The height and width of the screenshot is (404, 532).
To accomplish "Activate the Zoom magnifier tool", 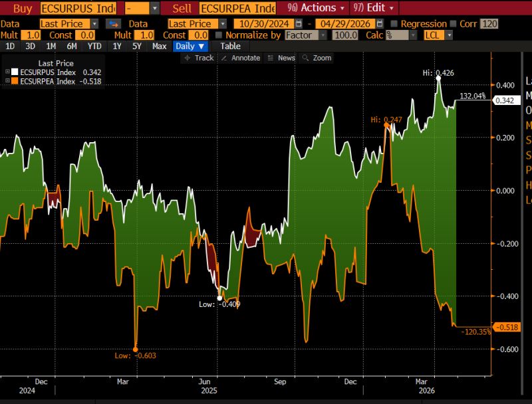I will click(x=317, y=58).
